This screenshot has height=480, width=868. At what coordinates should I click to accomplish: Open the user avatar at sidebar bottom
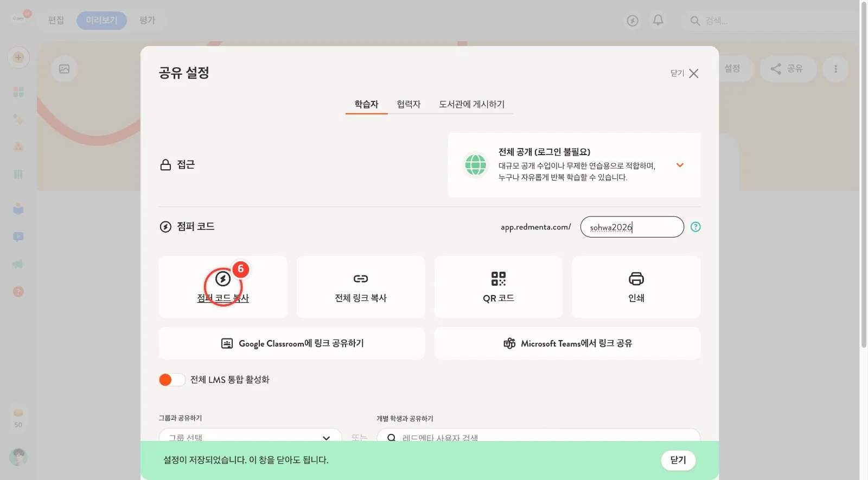pyautogui.click(x=18, y=457)
